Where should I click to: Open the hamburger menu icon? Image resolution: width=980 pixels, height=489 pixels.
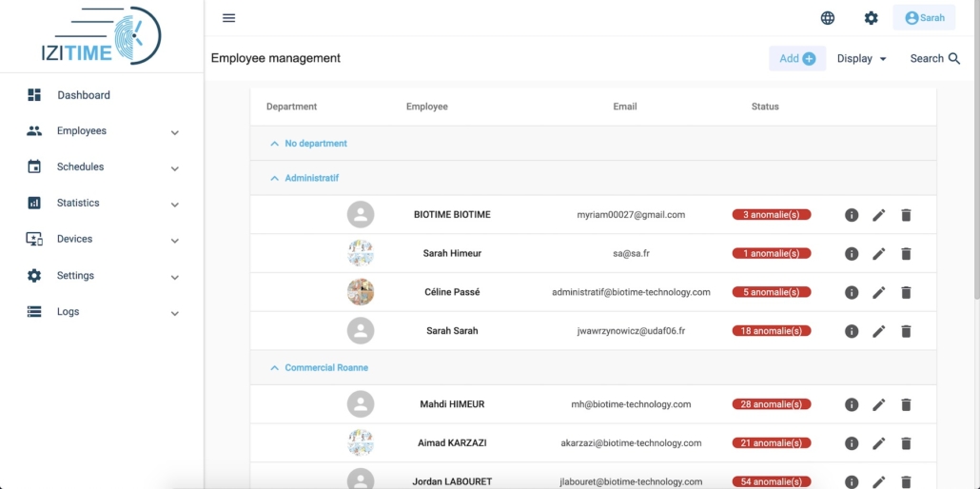click(228, 17)
